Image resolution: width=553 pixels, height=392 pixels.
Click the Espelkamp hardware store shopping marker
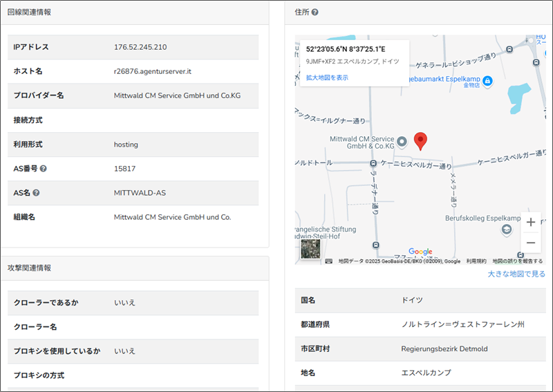(487, 81)
